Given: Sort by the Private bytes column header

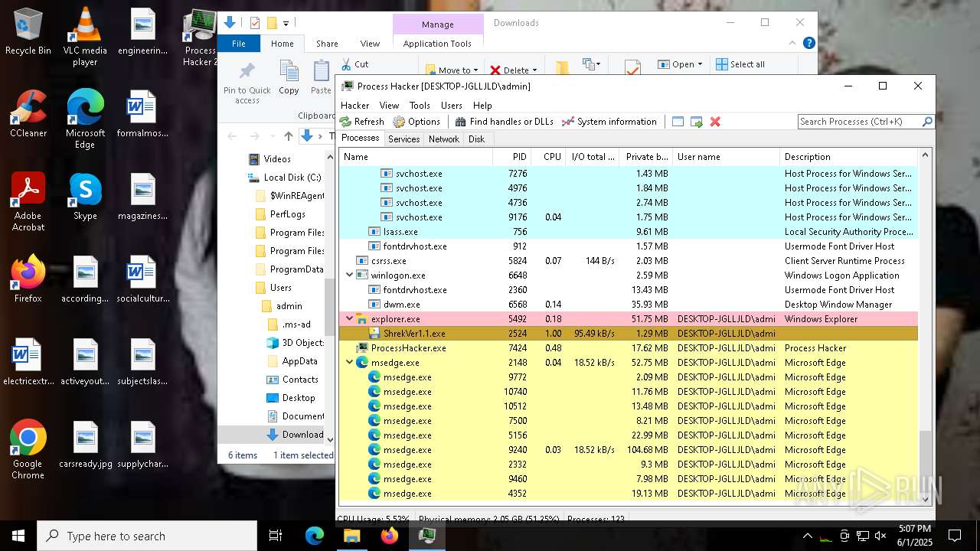Looking at the screenshot, I should 646,157.
